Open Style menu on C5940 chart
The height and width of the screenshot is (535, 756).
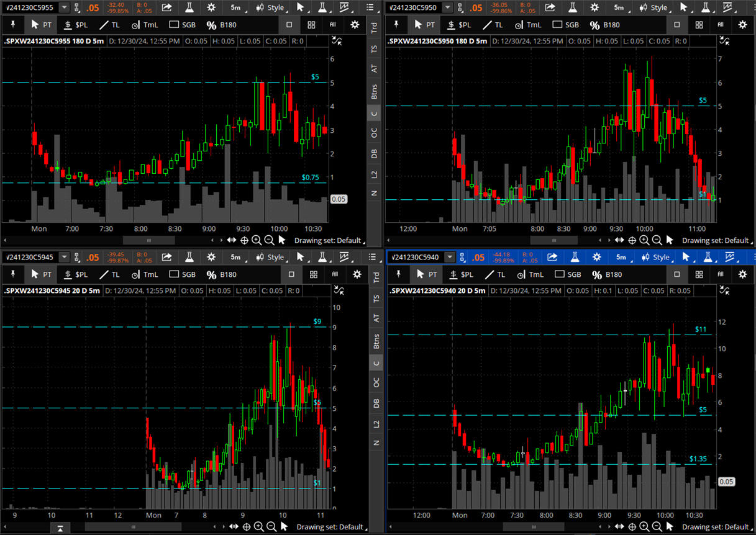pyautogui.click(x=655, y=257)
